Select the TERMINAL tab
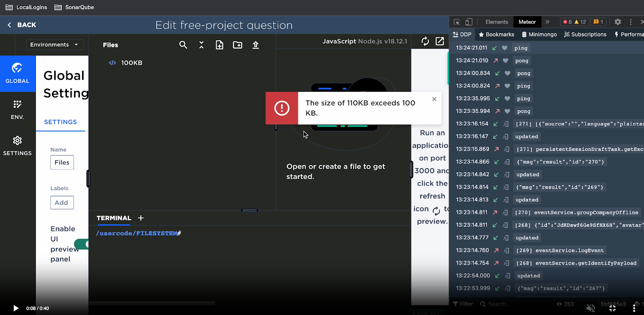 click(x=114, y=218)
